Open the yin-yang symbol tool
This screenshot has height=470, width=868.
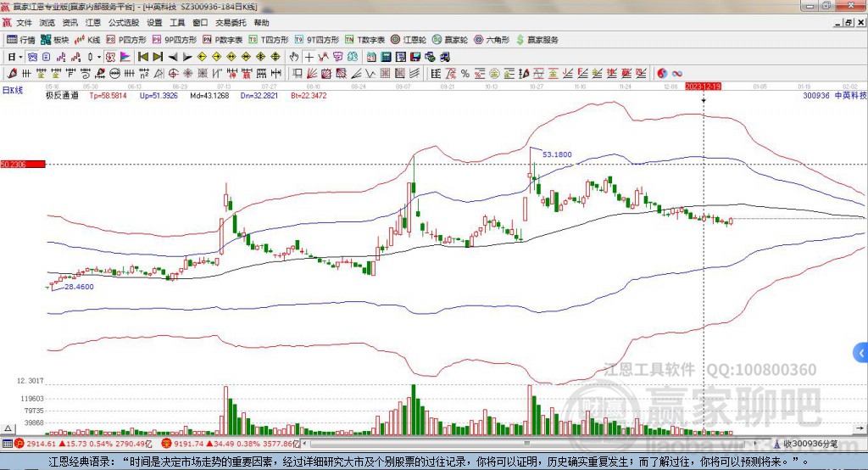pos(662,73)
